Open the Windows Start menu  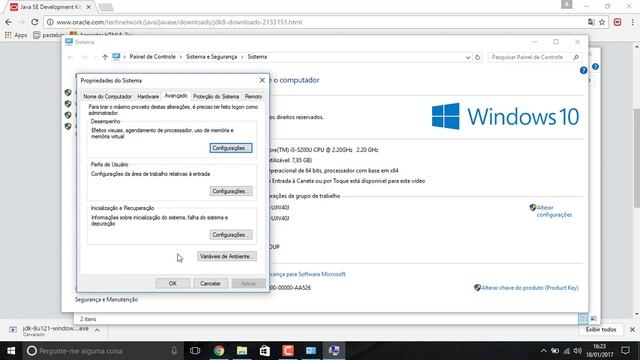coord(11,351)
